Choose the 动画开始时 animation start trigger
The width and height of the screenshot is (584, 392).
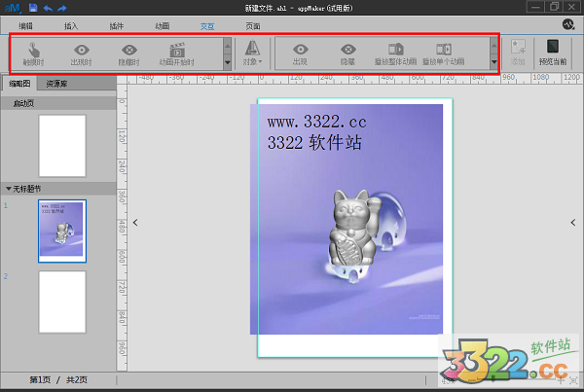[176, 53]
